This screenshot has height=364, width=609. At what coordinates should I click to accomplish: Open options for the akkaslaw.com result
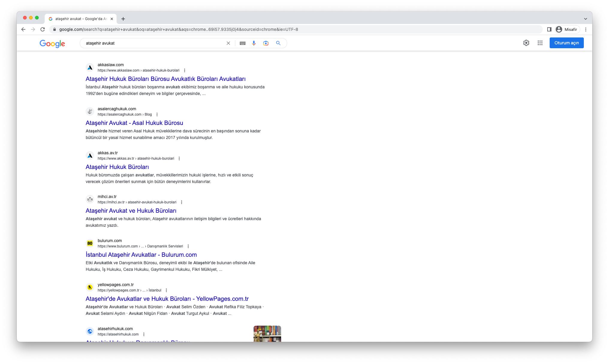click(x=185, y=70)
